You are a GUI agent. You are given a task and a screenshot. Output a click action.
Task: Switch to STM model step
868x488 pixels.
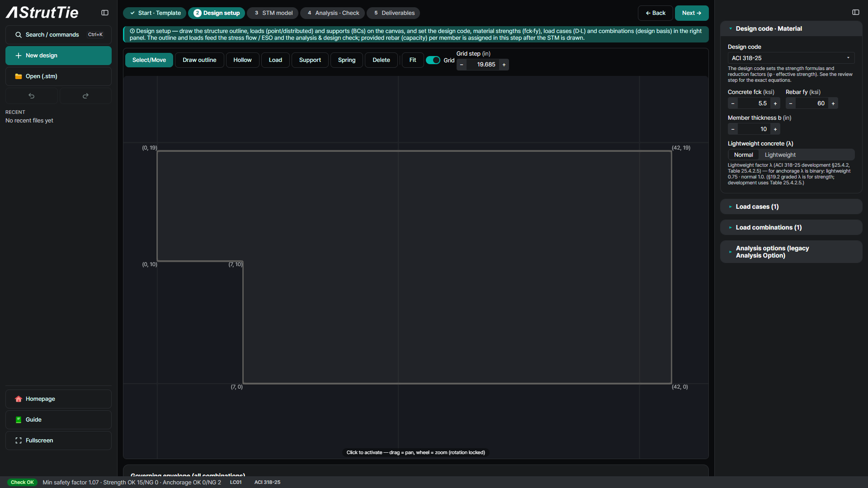(273, 13)
